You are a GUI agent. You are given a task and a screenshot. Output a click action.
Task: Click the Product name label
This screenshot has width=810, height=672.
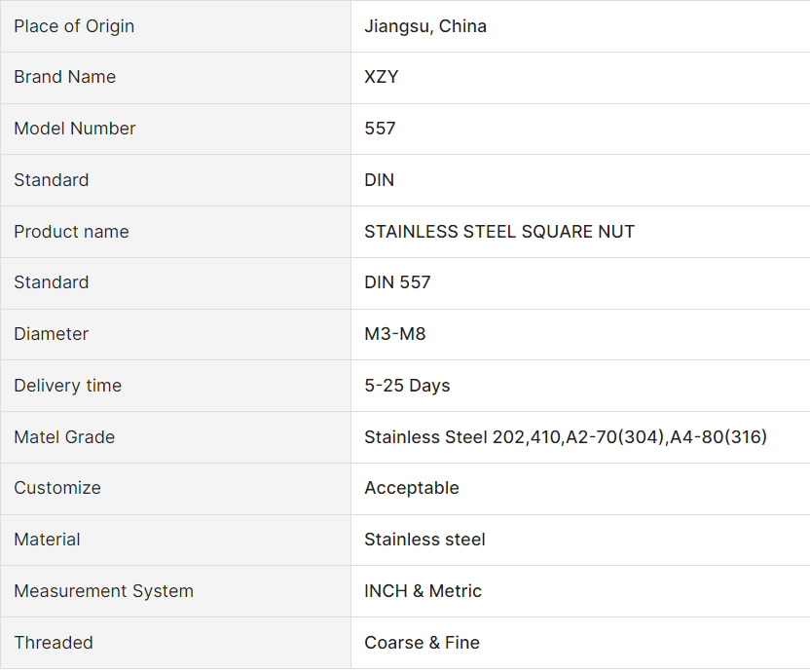click(x=71, y=232)
